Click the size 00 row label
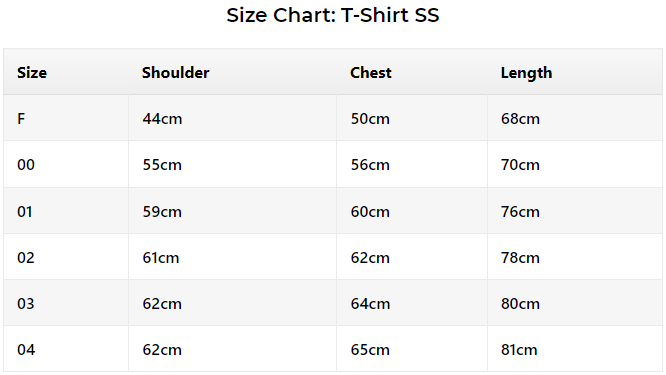The height and width of the screenshot is (375, 666). (x=25, y=165)
